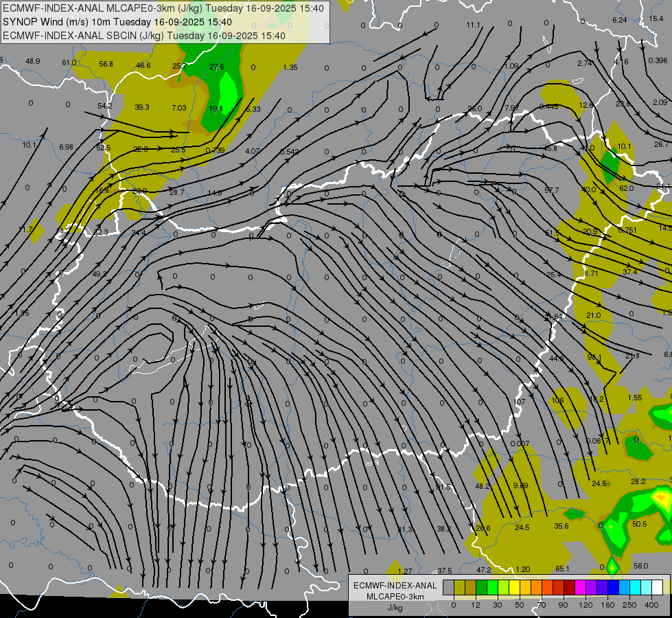Click the pure yellow legend swatch
Viewport: 672px width, 618px height.
click(515, 587)
